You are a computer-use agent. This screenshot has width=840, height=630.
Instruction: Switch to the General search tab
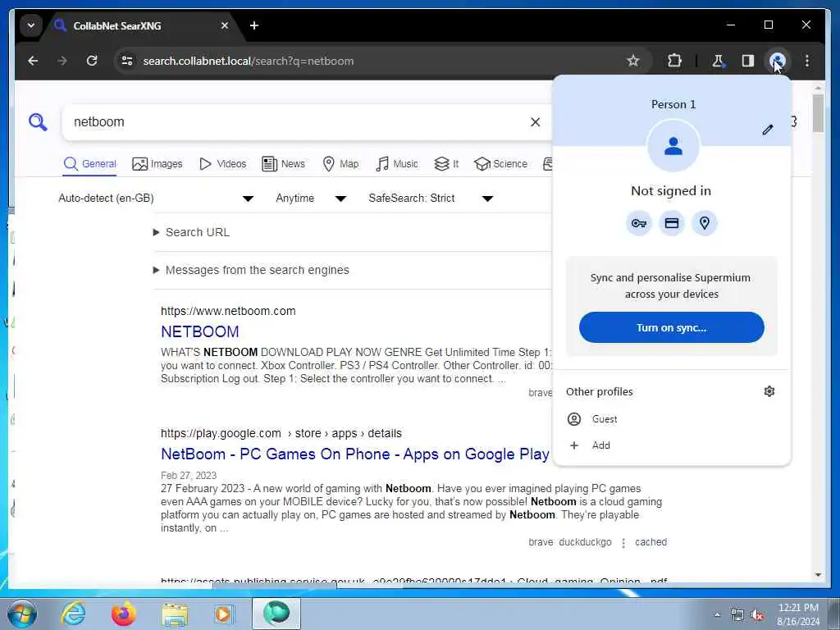89,164
